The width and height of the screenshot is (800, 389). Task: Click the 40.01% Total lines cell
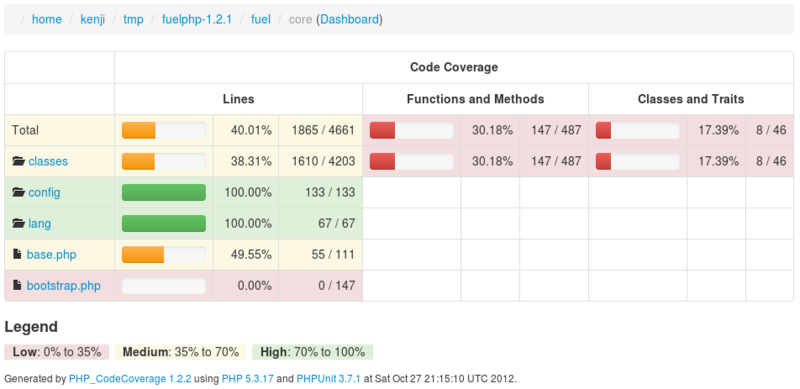(246, 130)
